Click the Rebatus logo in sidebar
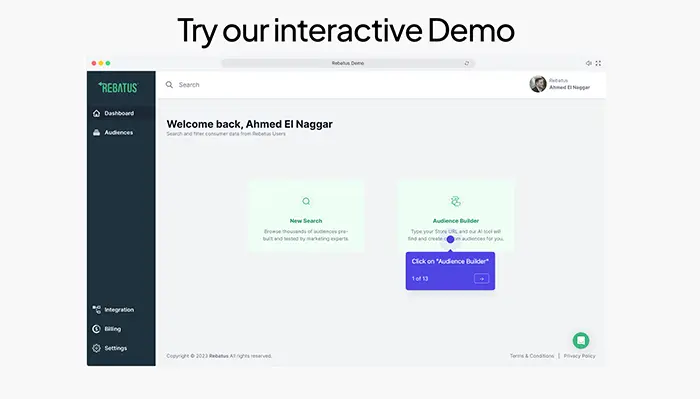Viewport: 700px width, 399px height. click(118, 87)
